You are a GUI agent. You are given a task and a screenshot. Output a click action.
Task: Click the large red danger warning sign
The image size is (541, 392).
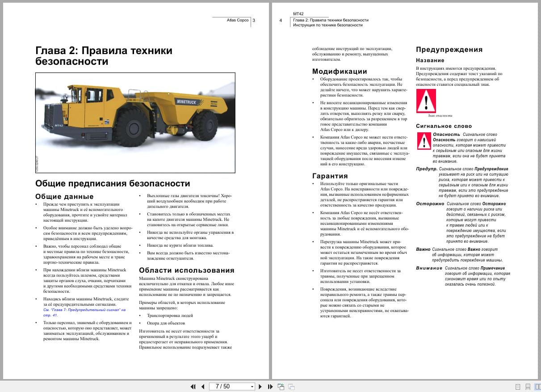(x=426, y=101)
